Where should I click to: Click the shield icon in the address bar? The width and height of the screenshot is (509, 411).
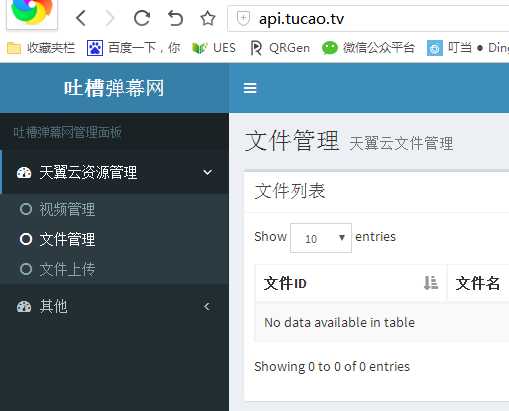[243, 18]
